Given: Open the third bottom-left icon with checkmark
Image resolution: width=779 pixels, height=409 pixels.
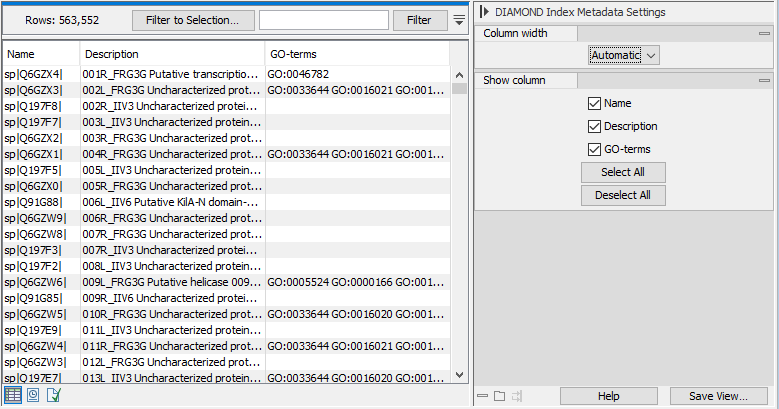Looking at the screenshot, I should (53, 396).
